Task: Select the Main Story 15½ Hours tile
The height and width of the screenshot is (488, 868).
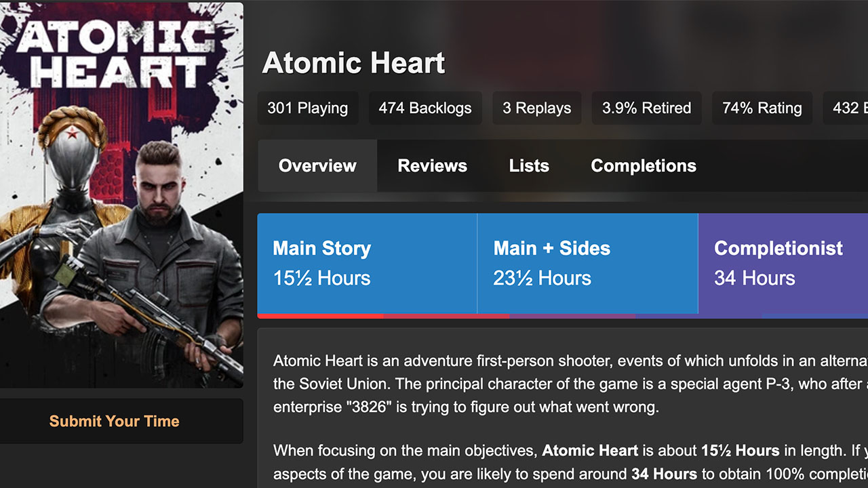Action: coord(367,264)
